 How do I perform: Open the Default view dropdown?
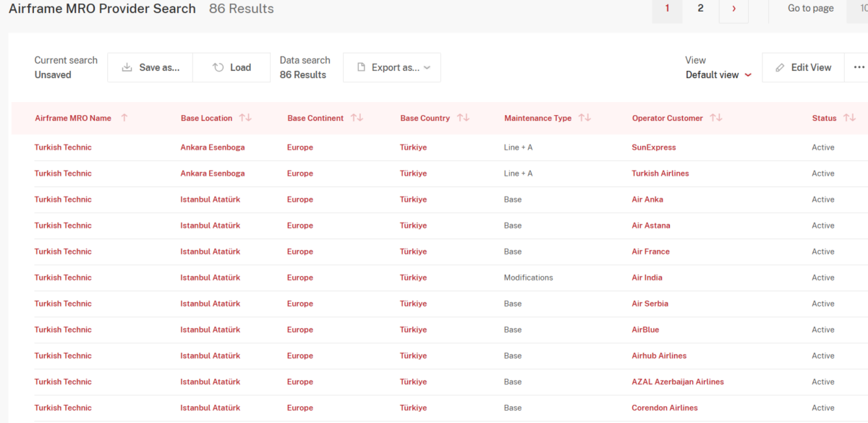[718, 74]
